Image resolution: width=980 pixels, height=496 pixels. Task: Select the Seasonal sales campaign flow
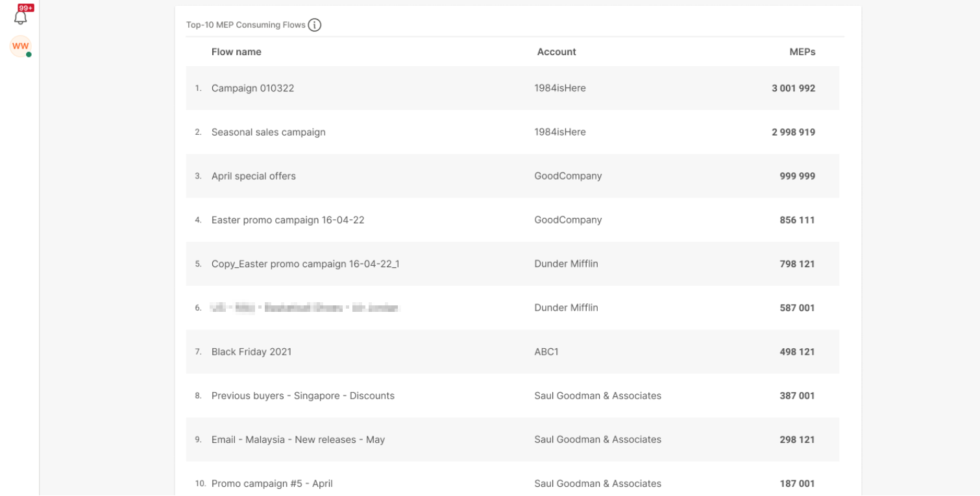coord(268,132)
